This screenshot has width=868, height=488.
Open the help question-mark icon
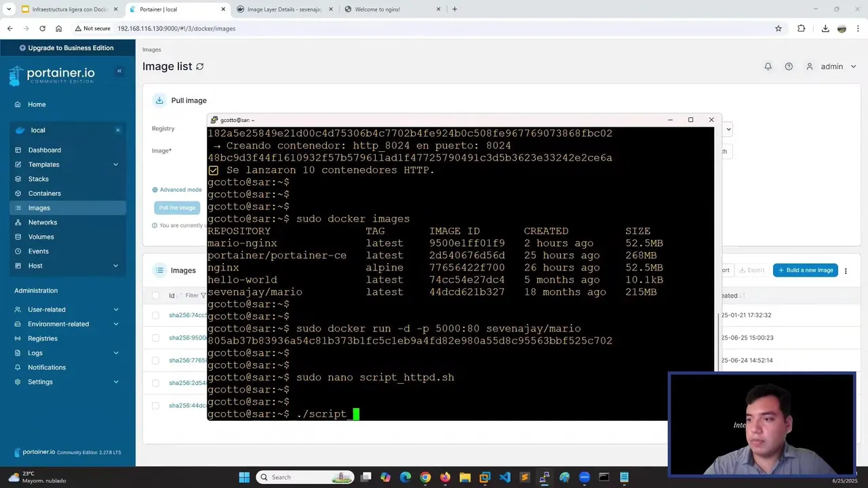point(789,66)
